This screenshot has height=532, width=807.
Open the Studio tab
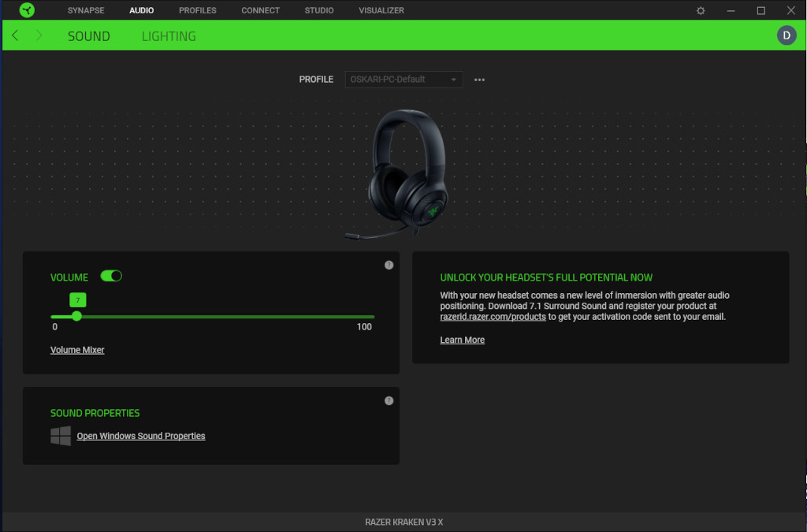(319, 10)
